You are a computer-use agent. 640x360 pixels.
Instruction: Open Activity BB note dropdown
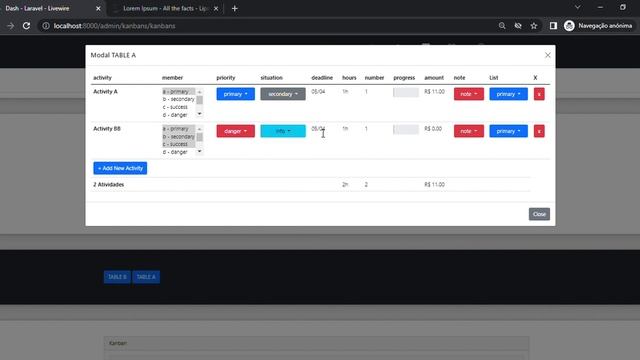click(x=469, y=131)
